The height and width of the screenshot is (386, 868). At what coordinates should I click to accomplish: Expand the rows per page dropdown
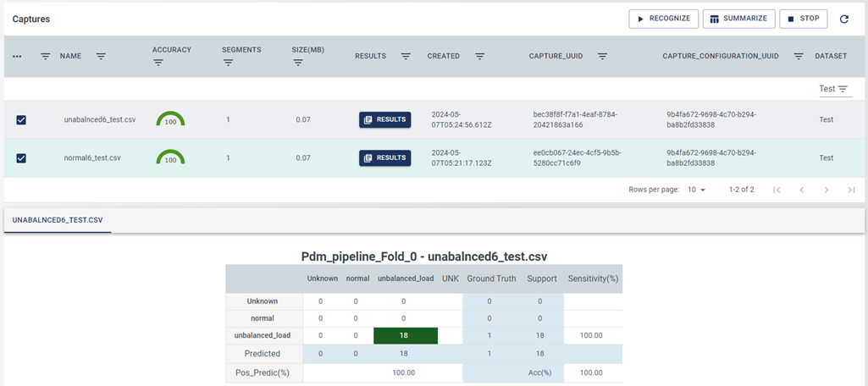coord(697,190)
